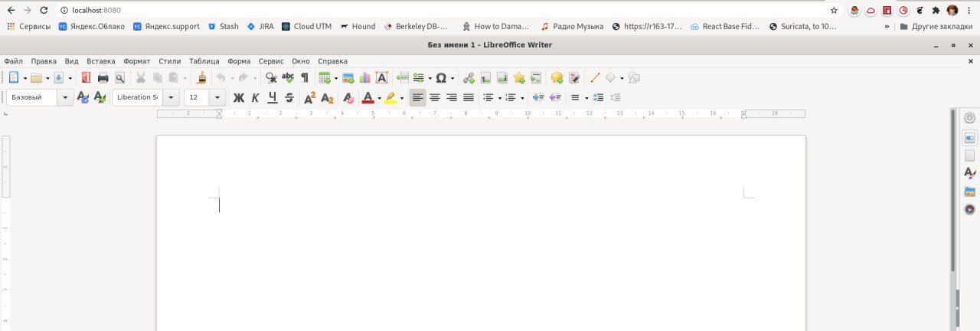Expand Line Spacing dropdown arrow
The height and width of the screenshot is (331, 980).
tap(586, 98)
